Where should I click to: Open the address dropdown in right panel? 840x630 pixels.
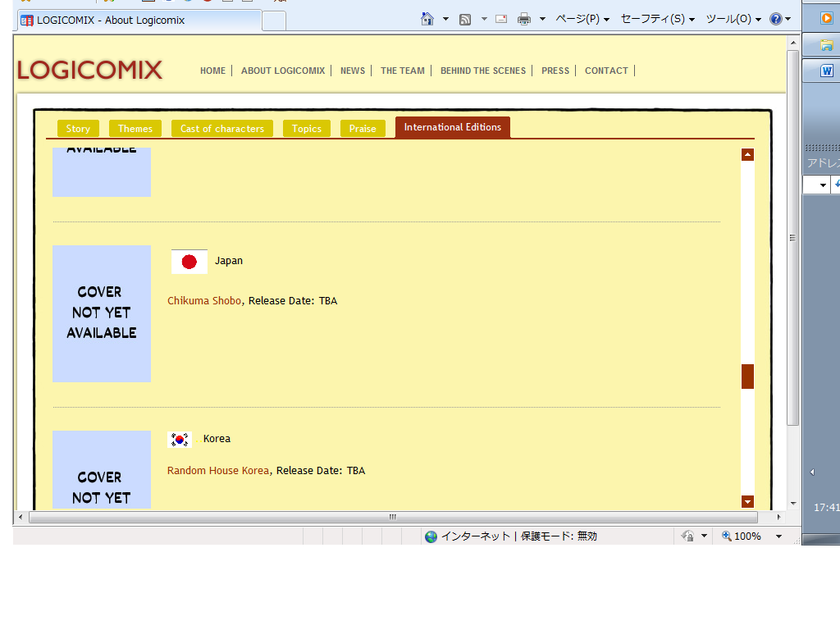[x=823, y=185]
